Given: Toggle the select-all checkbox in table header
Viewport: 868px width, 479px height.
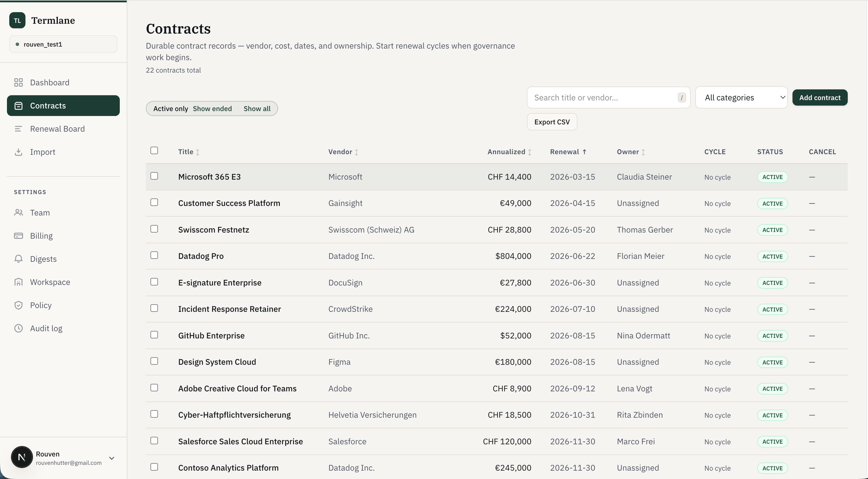Looking at the screenshot, I should pos(154,150).
